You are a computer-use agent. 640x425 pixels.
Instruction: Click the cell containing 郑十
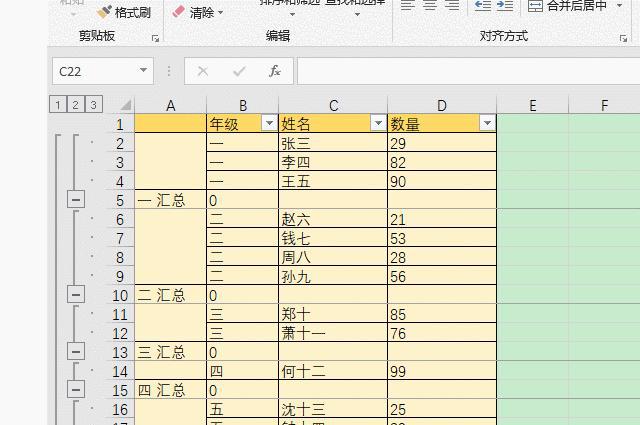tap(333, 314)
